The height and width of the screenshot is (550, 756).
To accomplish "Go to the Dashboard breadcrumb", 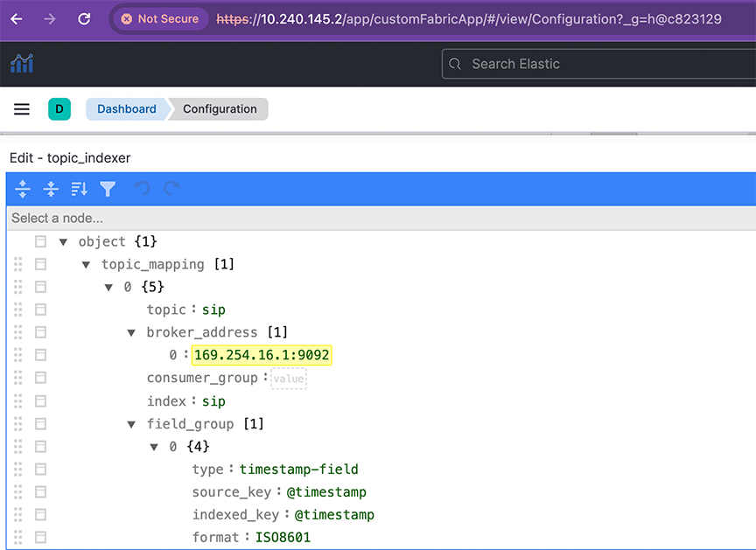I will 126,109.
